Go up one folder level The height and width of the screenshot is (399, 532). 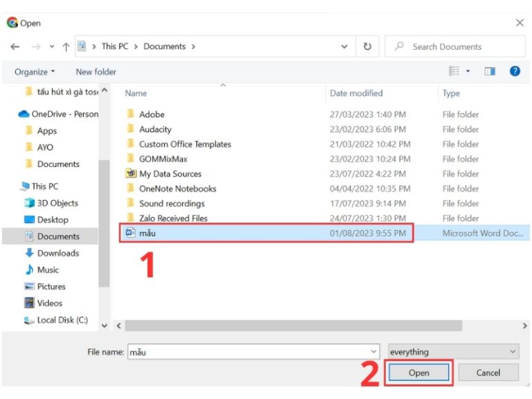coord(66,46)
